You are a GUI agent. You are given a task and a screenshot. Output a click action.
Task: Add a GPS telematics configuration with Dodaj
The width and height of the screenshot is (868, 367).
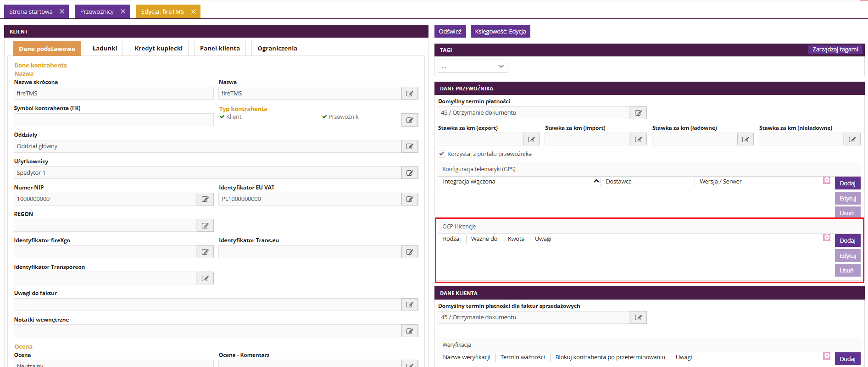click(x=847, y=183)
